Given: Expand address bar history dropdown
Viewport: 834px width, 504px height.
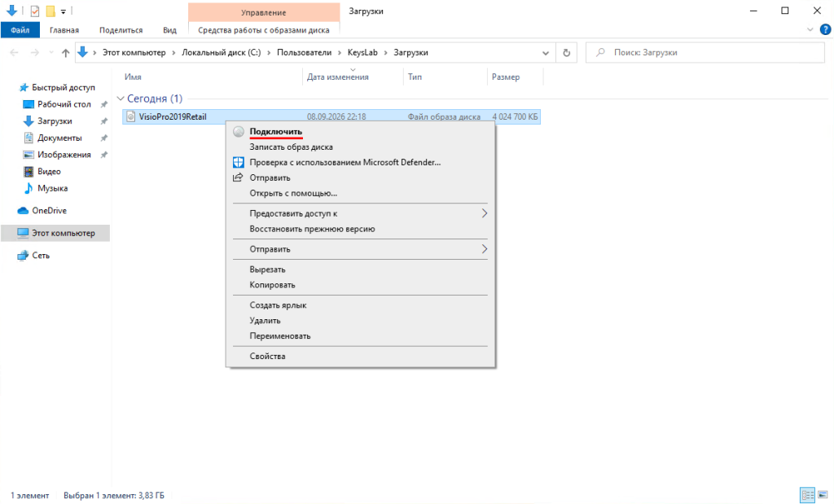Looking at the screenshot, I should coord(545,53).
